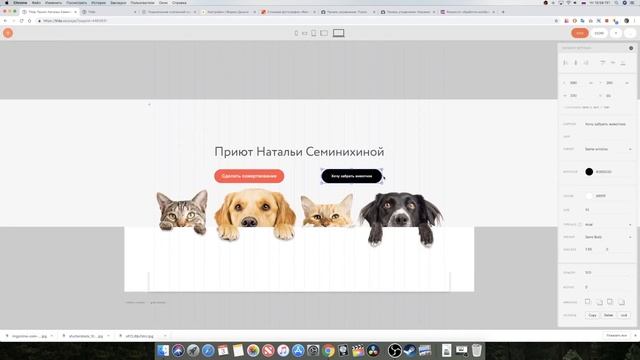The height and width of the screenshot is (360, 640).
Task: Click white text color swatch
Action: 589,196
